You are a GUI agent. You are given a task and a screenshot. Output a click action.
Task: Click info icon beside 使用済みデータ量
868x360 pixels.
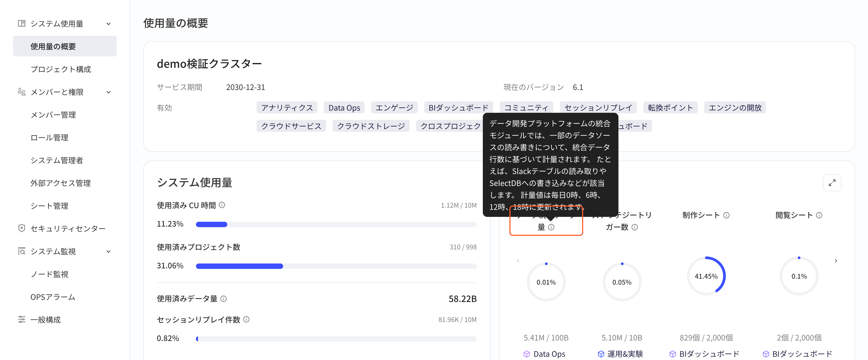click(224, 298)
